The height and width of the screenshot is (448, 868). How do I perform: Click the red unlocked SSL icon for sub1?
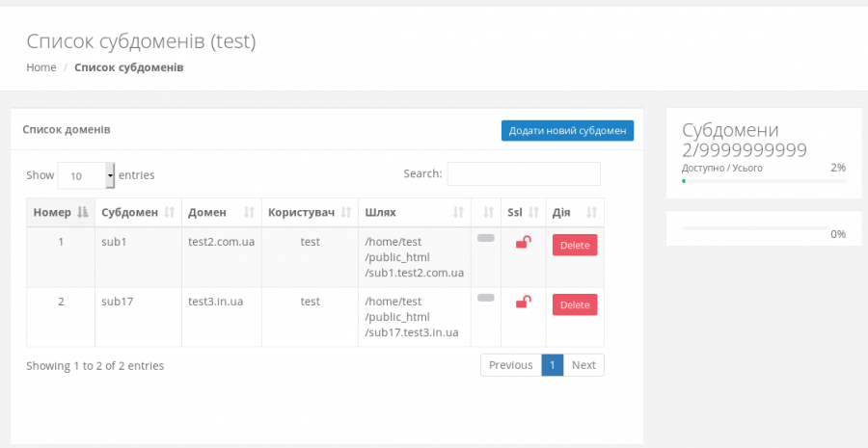pos(523,243)
